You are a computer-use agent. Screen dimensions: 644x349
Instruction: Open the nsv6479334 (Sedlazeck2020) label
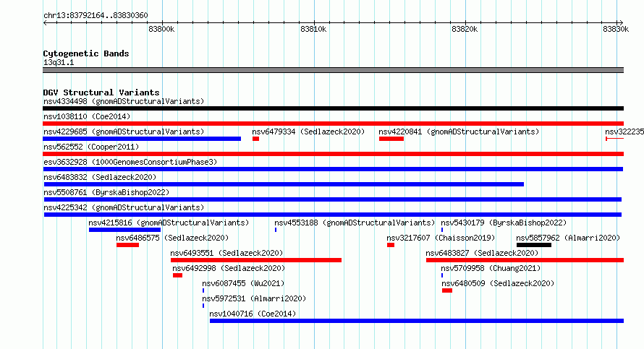coord(308,132)
